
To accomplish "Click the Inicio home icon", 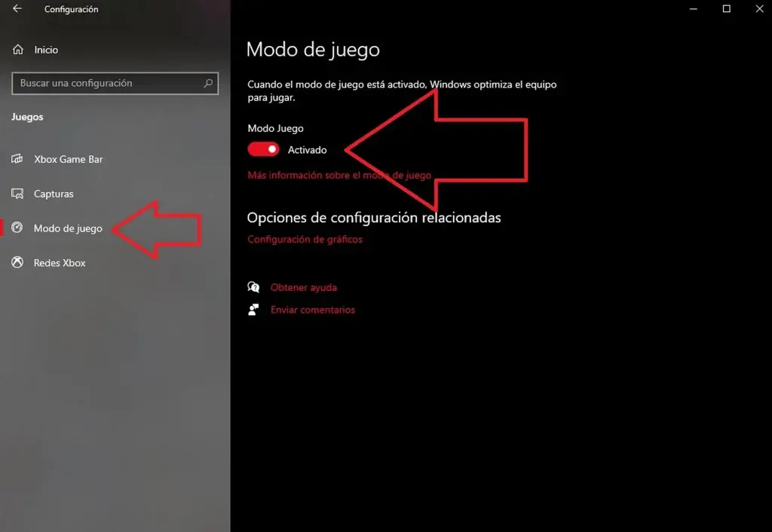I will pyautogui.click(x=18, y=49).
